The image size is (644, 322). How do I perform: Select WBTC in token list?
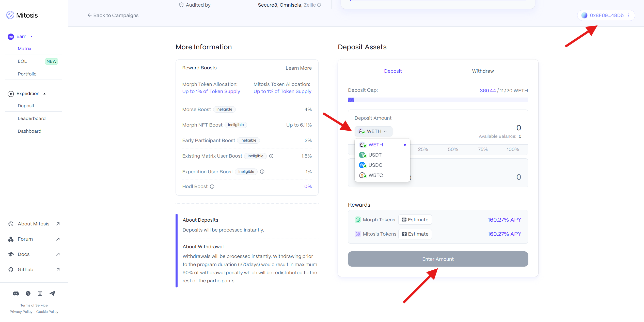382,175
